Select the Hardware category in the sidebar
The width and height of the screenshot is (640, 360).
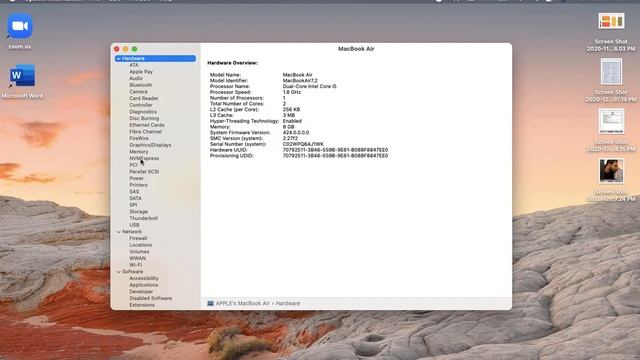(155, 58)
